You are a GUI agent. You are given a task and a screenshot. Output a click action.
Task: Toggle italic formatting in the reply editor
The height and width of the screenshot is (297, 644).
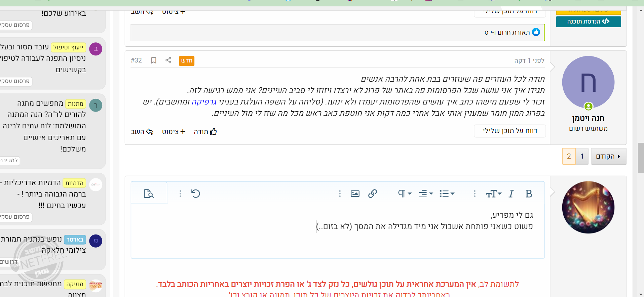tap(511, 194)
